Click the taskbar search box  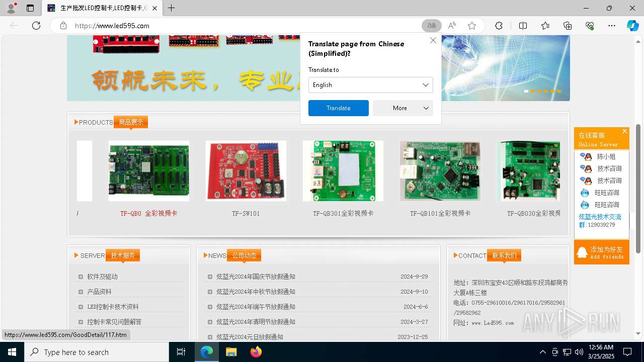tap(97, 352)
